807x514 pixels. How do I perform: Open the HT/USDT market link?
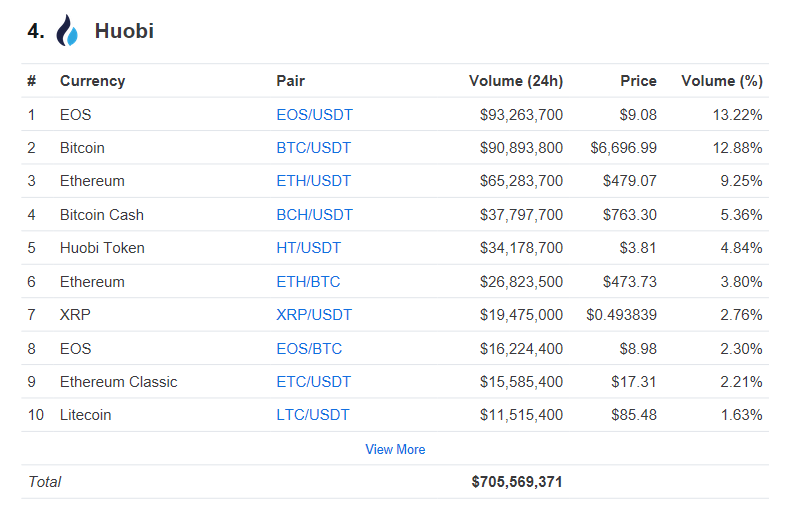(308, 248)
